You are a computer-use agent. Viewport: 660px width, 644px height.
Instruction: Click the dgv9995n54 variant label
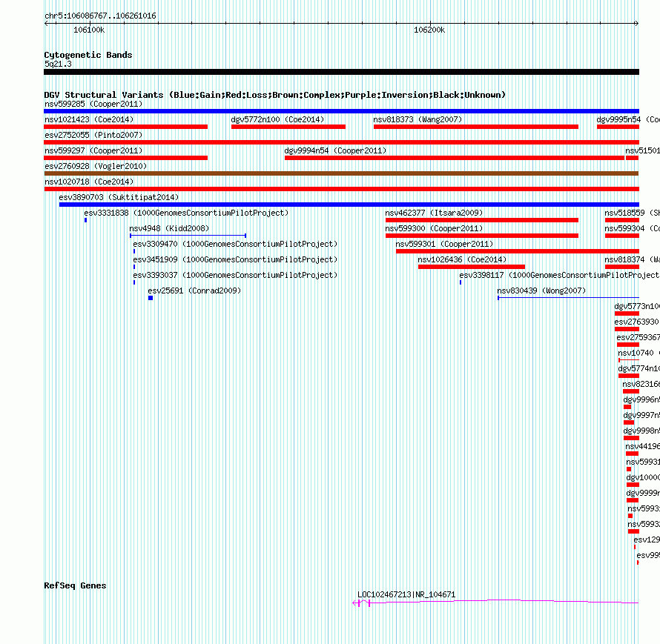628,119
